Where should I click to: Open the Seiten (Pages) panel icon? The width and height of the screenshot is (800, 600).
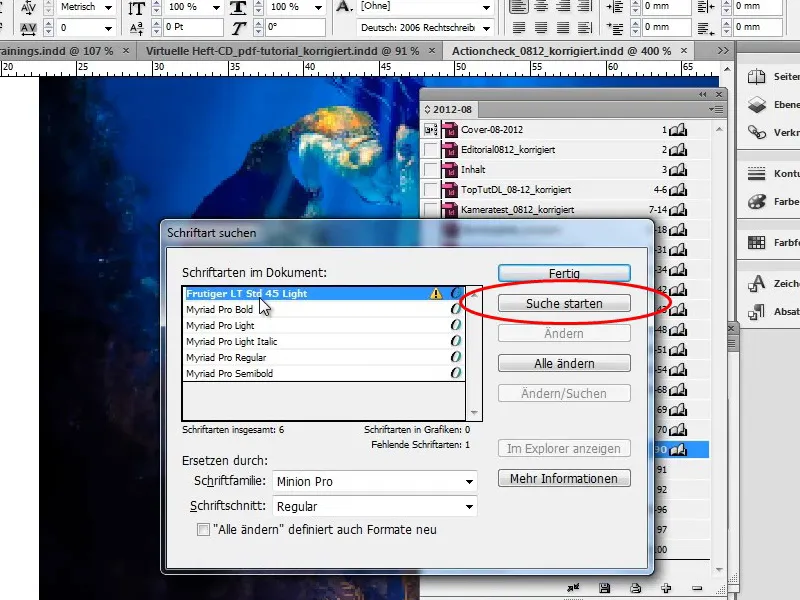click(x=756, y=77)
